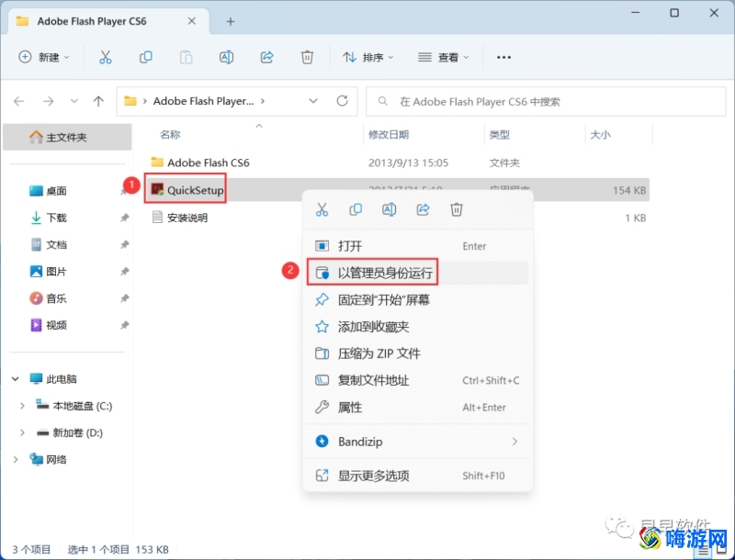The width and height of the screenshot is (735, 560).
Task: Select the Adobe Flash CS6 folder
Action: [209, 162]
